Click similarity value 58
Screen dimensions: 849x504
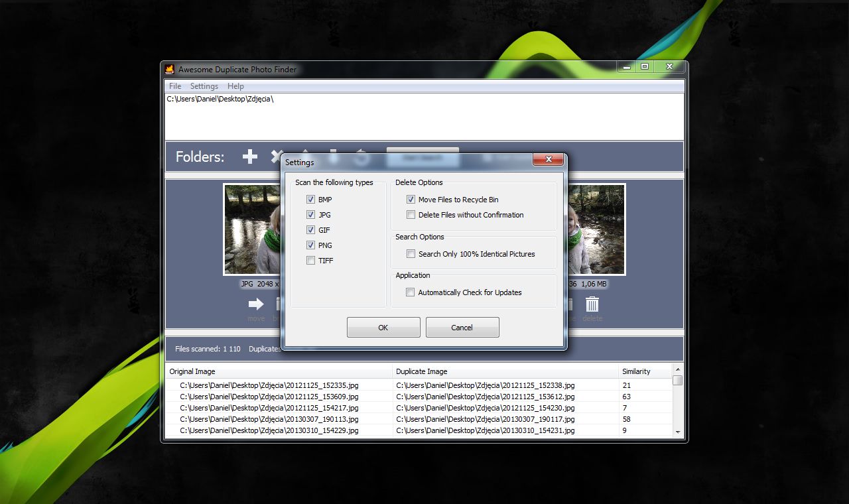pos(627,419)
